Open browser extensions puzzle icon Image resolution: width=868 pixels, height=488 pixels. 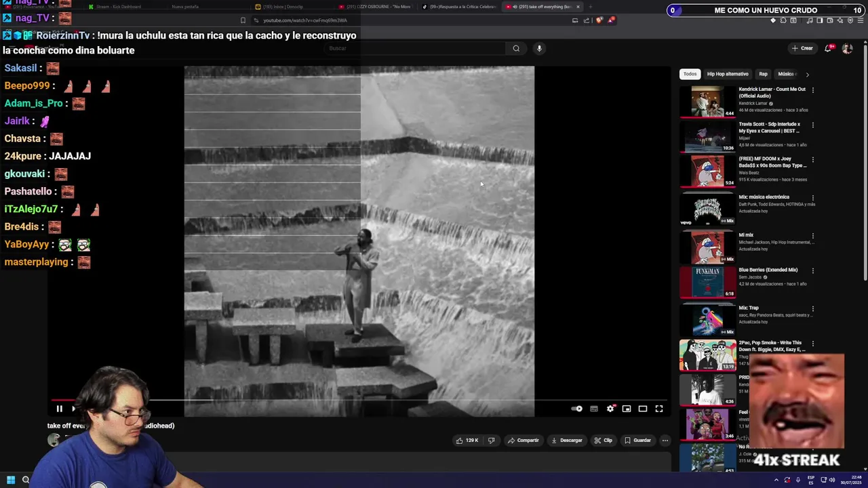[x=783, y=20]
